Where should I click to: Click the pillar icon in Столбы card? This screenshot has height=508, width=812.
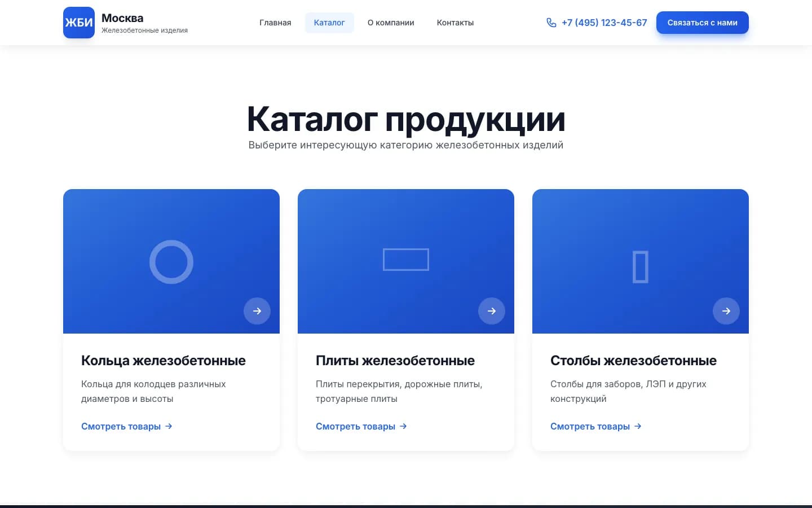(641, 266)
